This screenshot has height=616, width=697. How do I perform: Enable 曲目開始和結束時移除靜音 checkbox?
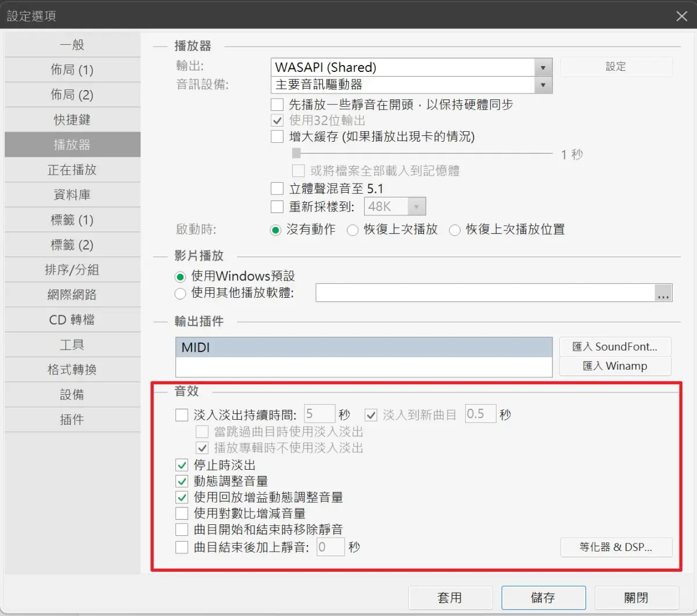coord(182,529)
